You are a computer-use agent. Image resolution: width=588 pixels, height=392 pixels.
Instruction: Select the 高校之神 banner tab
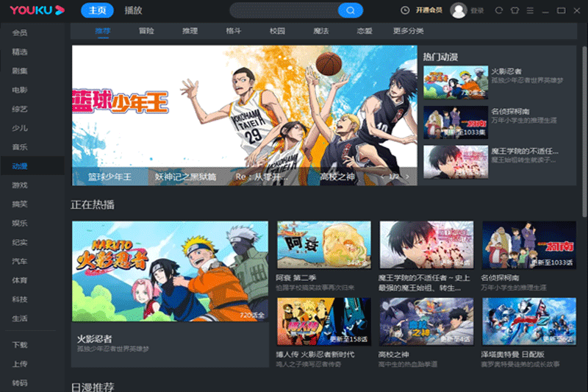click(x=337, y=177)
